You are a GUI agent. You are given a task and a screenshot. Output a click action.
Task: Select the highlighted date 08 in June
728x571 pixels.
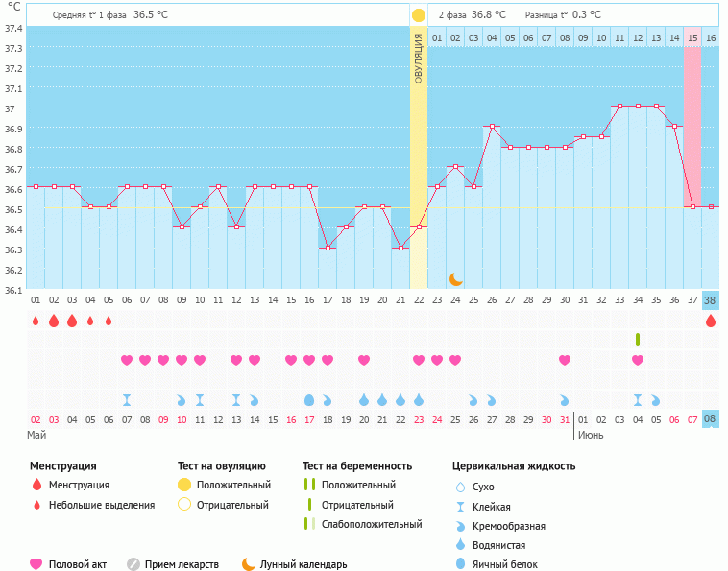[x=711, y=419]
